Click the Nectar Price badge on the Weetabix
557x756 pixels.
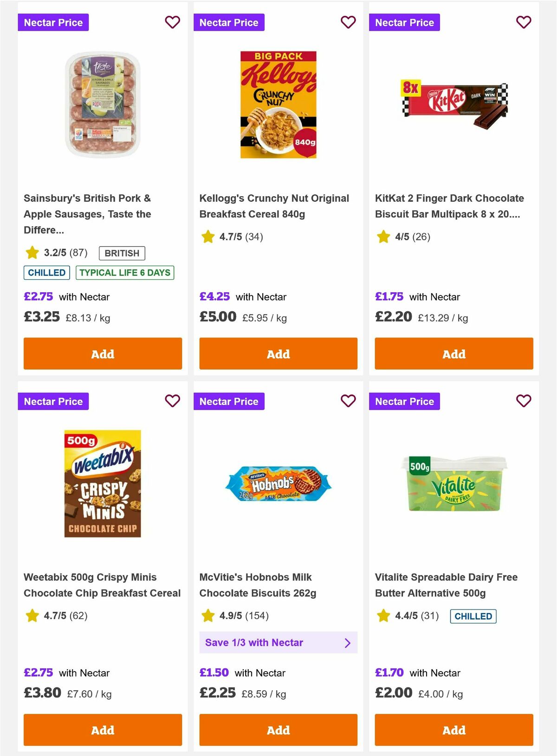point(53,401)
